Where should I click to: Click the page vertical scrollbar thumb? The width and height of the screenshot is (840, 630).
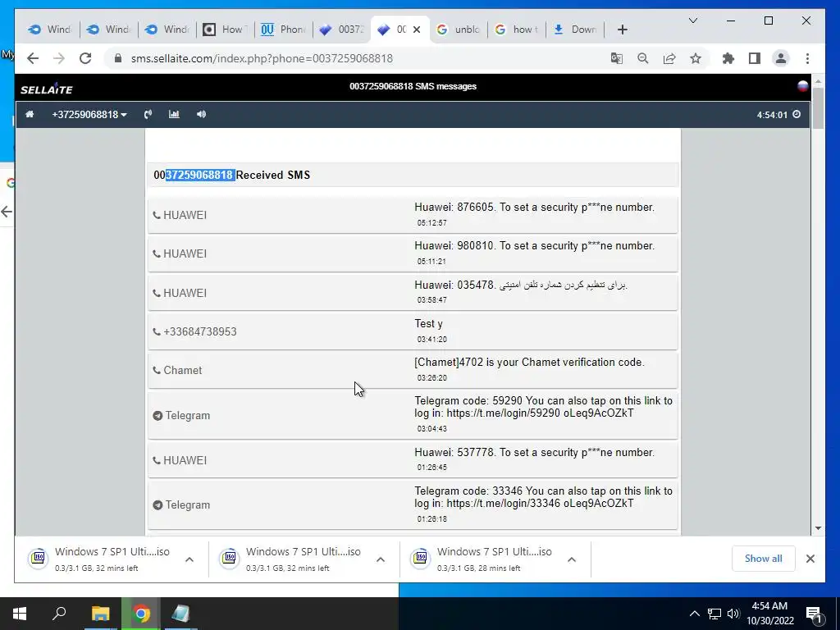point(818,108)
